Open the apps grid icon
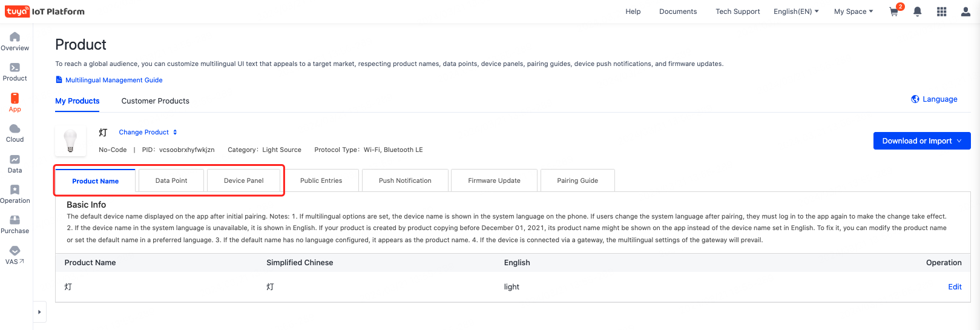This screenshot has height=330, width=980. coord(942,12)
